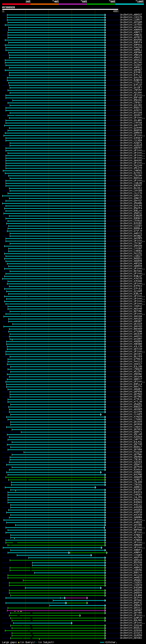Open hit UniRef100_O22647
The height and width of the screenshot is (644, 146).
(131, 65)
